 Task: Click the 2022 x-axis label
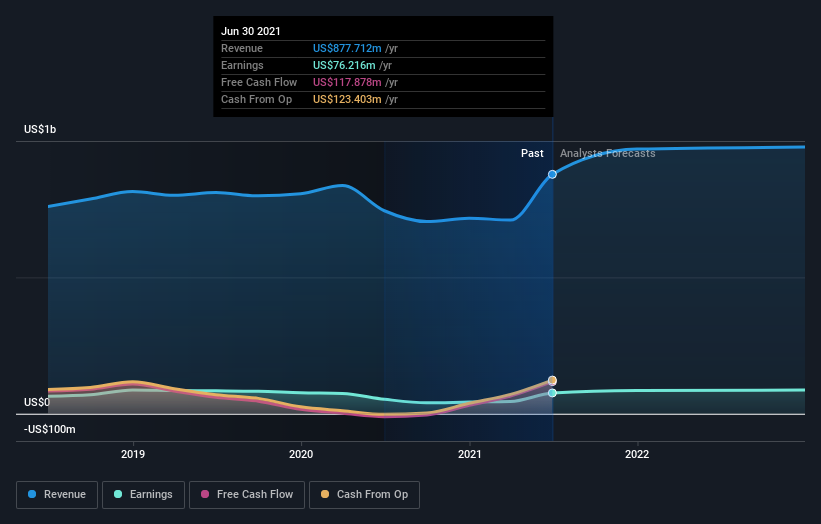point(637,454)
